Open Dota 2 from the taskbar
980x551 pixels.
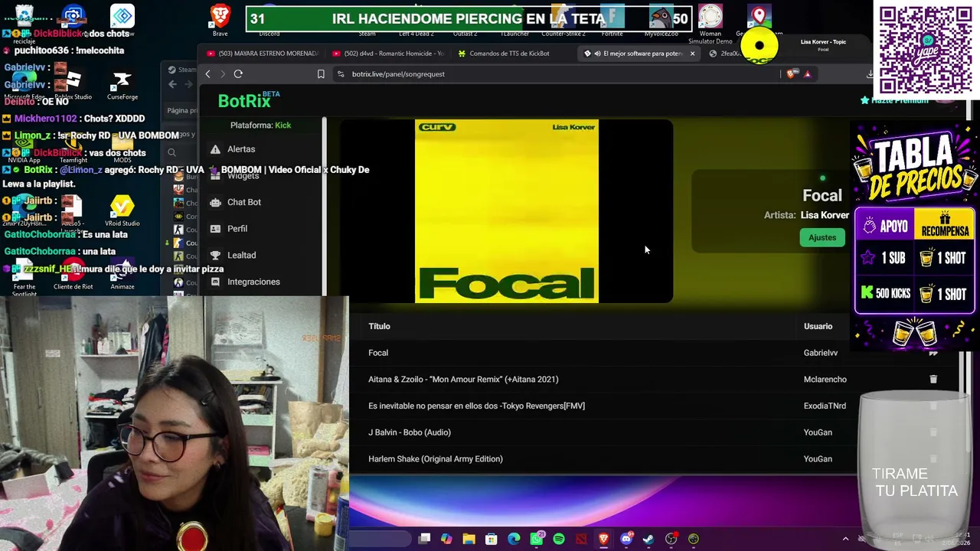tap(581, 539)
